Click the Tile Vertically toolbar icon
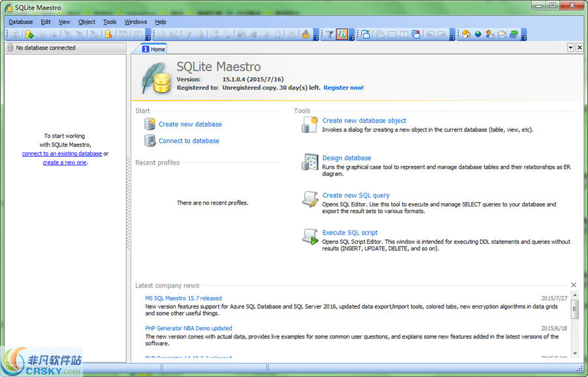This screenshot has width=588, height=377. 404,35
